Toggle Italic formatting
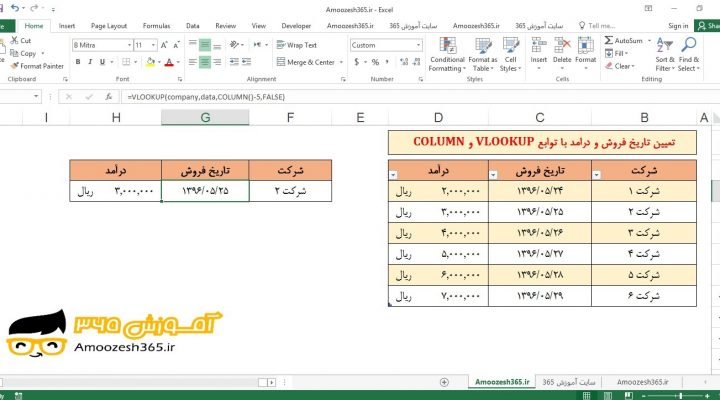This screenshot has width=720, height=400. pos(90,62)
